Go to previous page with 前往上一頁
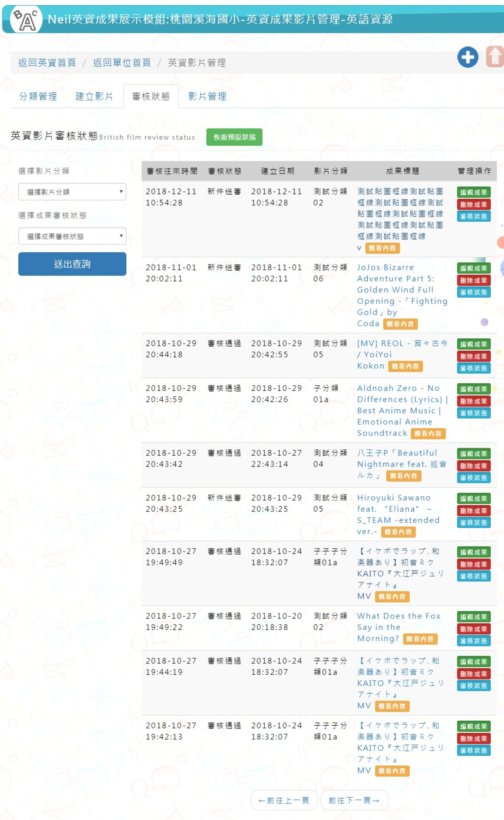Viewport: 504px width, 820px height. point(284,800)
